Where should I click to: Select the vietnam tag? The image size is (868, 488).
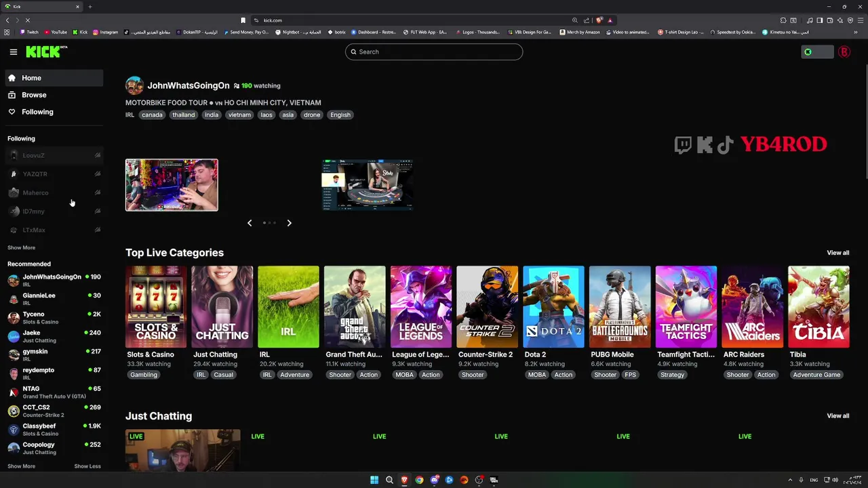[x=239, y=115]
